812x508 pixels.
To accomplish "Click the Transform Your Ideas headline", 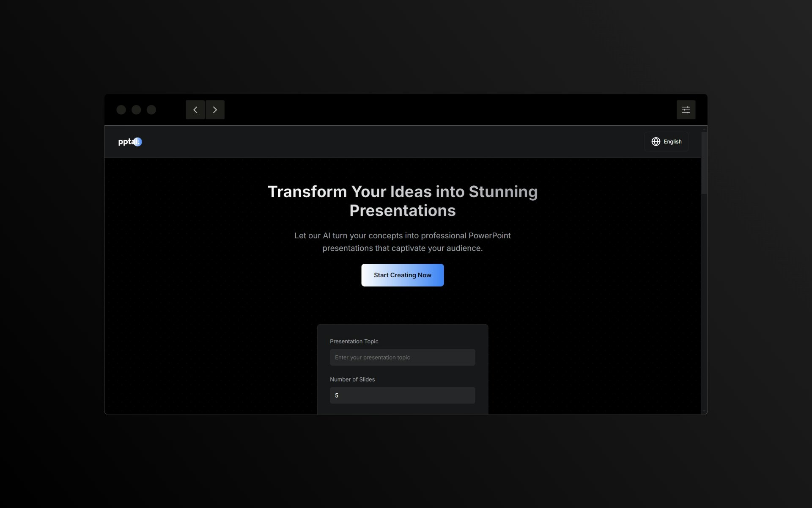I will (402, 201).
